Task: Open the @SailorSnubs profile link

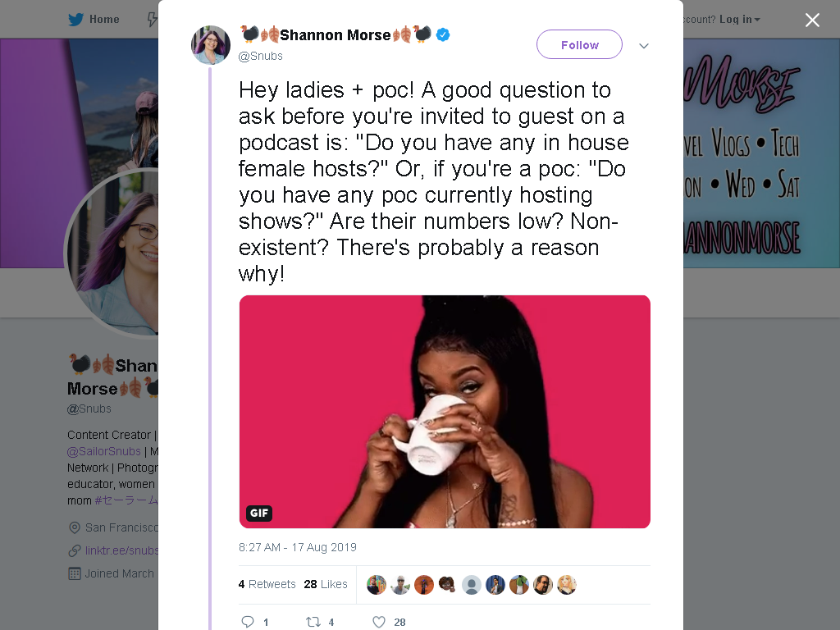Action: pyautogui.click(x=104, y=451)
